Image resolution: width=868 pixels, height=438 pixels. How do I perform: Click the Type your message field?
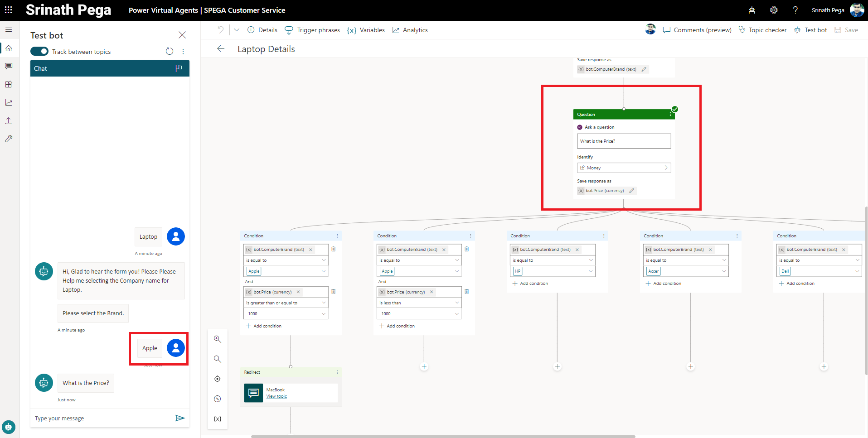click(102, 419)
